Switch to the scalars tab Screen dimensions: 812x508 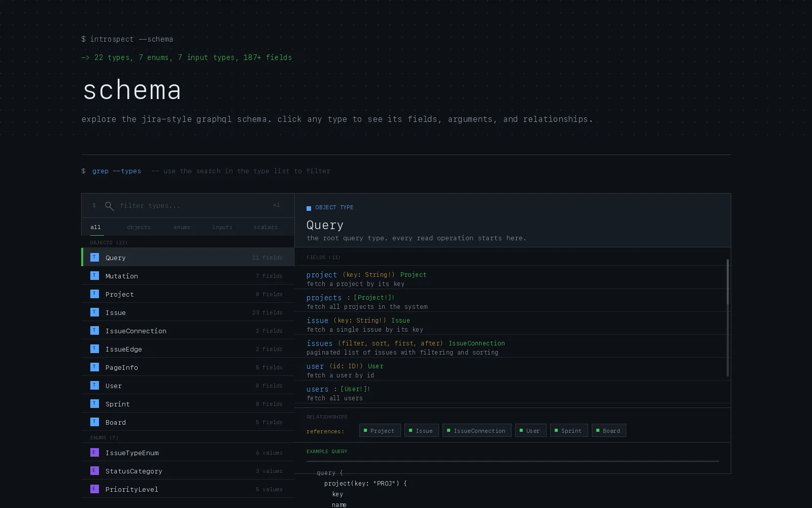[265, 227]
